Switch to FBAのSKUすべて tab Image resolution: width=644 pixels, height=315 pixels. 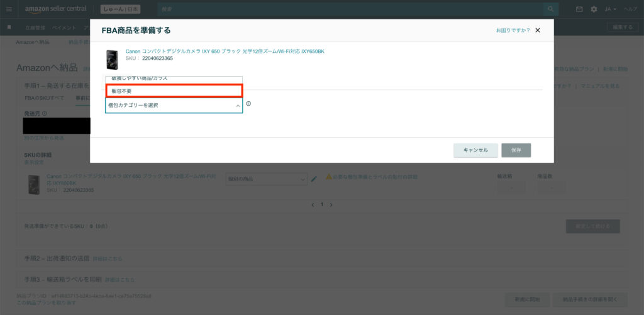(45, 98)
